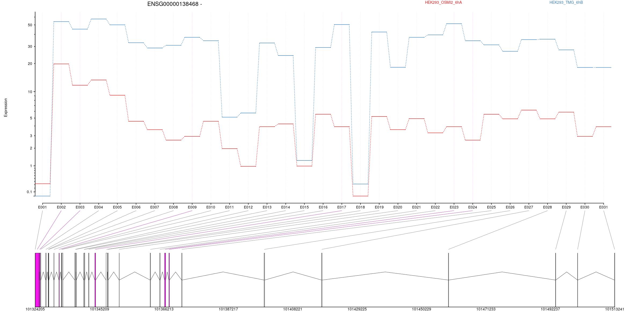
Task: Click exon label E021
Action: click(416, 207)
